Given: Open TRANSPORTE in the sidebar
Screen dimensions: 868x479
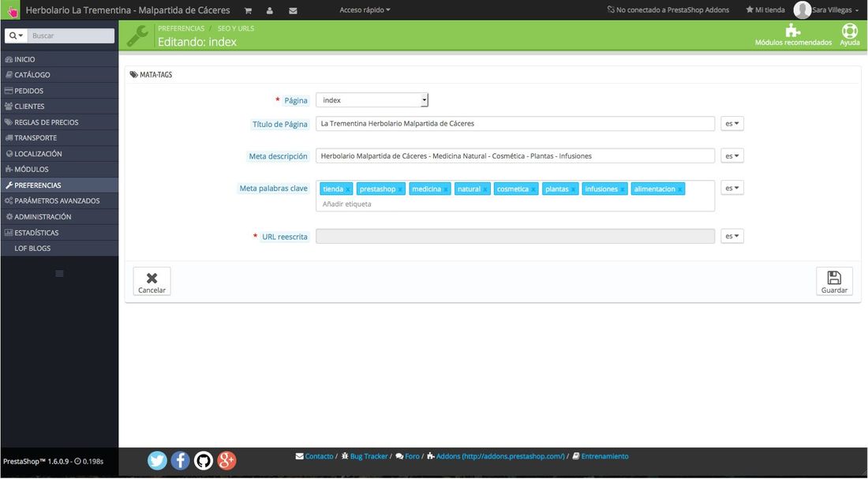Looking at the screenshot, I should coord(59,138).
